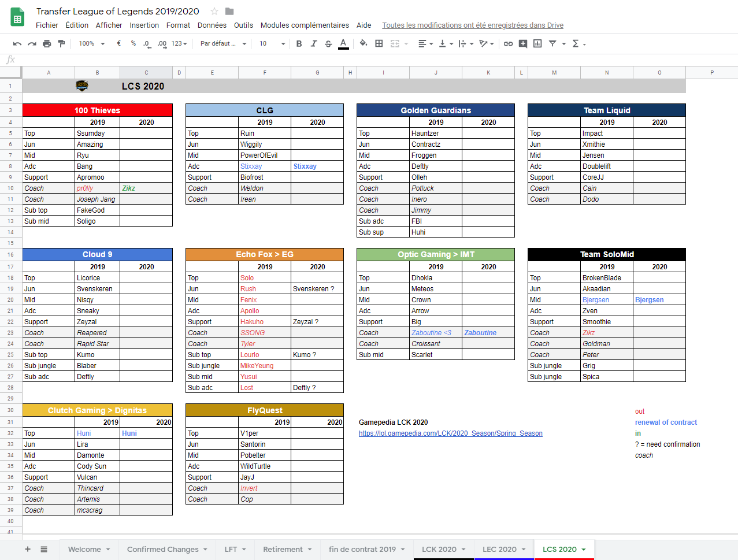Switch to the Welcome sheet tab
Screen dimensions: 738x560
click(x=89, y=550)
